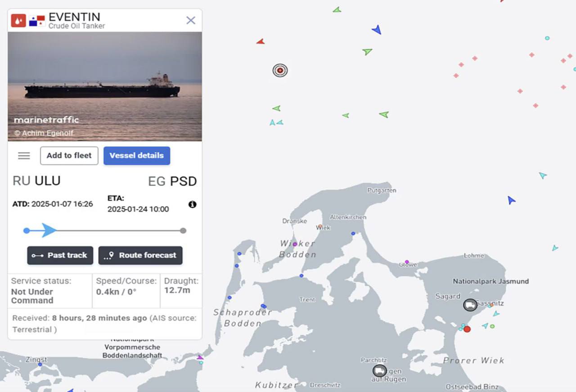Click the blue voyage progress arrow
The width and height of the screenshot is (576, 392).
49,230
